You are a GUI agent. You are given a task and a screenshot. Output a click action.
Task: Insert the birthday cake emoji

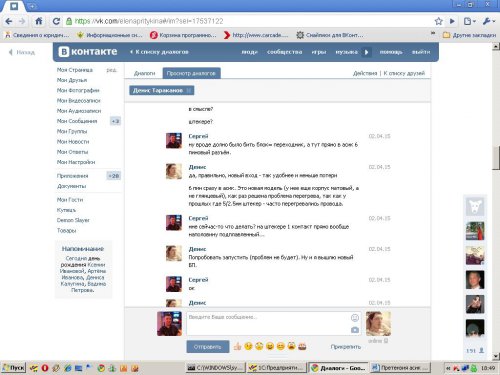click(302, 346)
